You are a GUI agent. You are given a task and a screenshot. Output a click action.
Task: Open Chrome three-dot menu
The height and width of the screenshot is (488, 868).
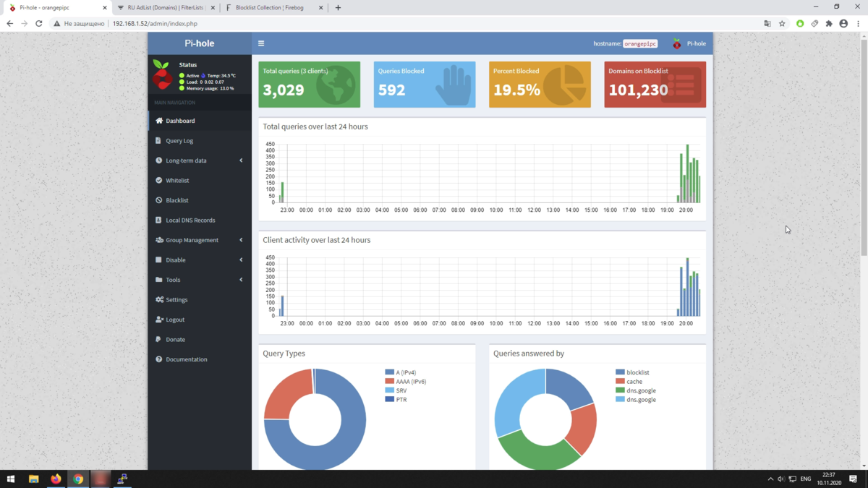pyautogui.click(x=858, y=24)
